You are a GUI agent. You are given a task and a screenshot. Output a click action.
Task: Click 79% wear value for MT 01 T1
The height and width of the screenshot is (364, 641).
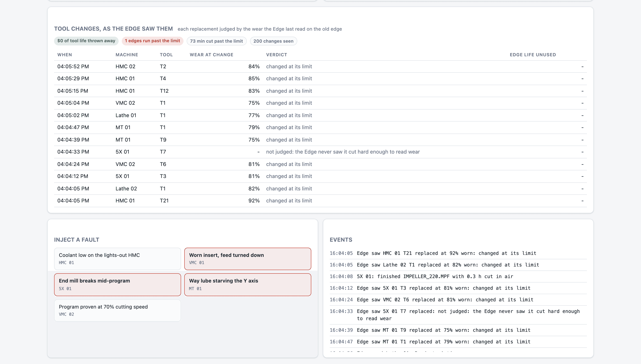click(x=254, y=128)
